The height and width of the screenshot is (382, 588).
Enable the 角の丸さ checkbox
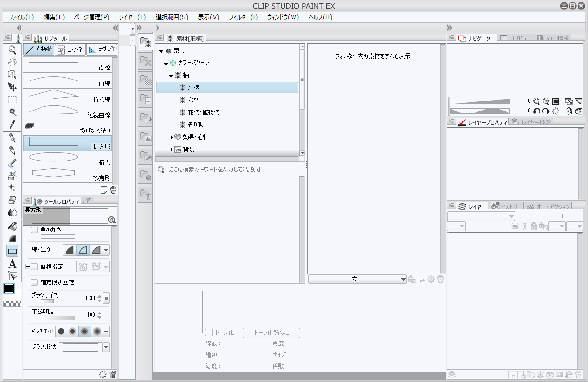click(34, 230)
